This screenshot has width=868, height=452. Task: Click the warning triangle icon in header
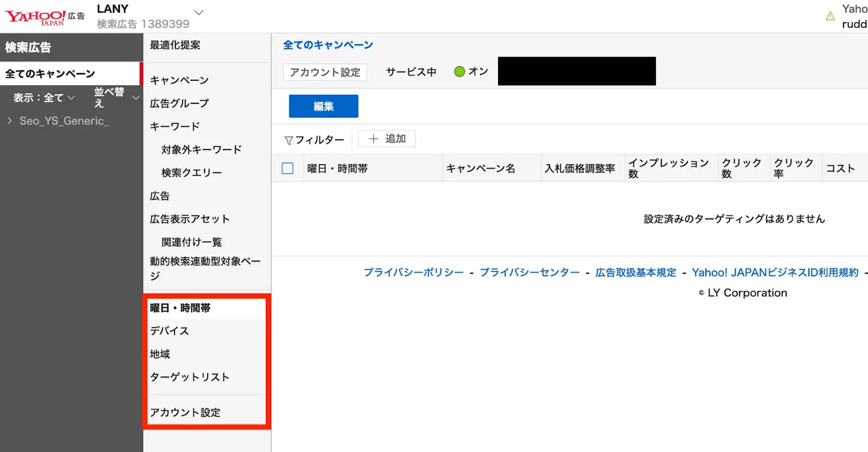tap(830, 16)
